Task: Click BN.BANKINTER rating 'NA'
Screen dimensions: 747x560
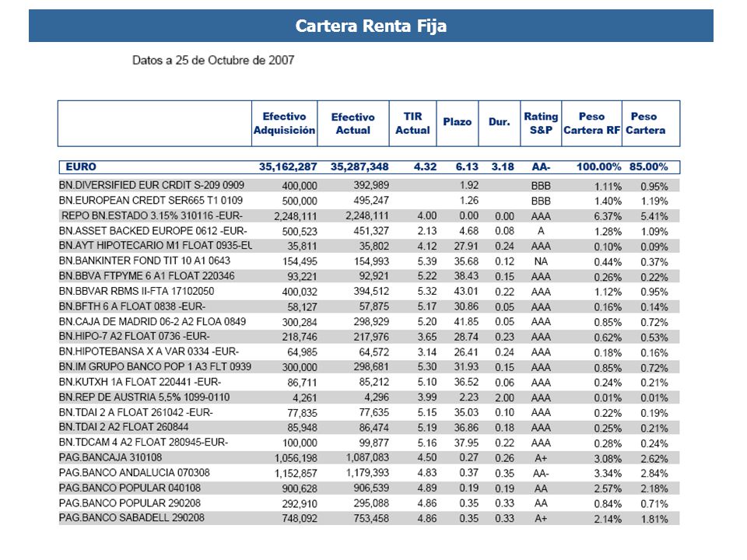Action: [541, 261]
